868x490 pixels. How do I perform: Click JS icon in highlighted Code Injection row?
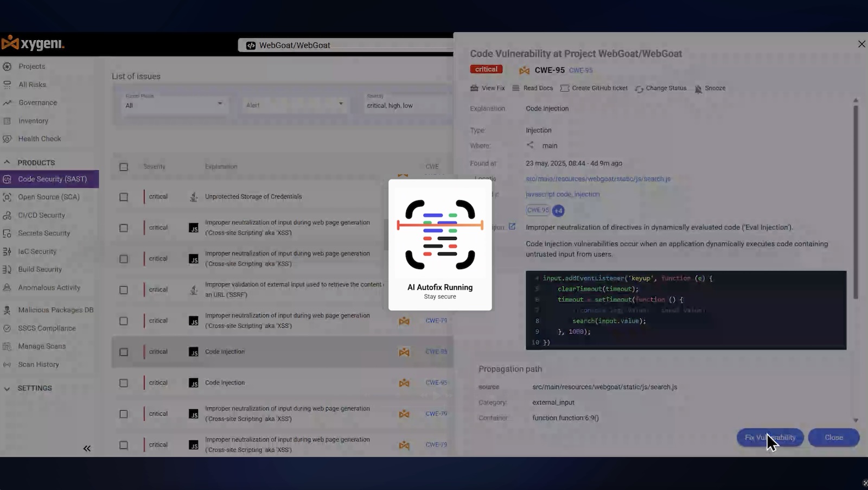click(194, 352)
